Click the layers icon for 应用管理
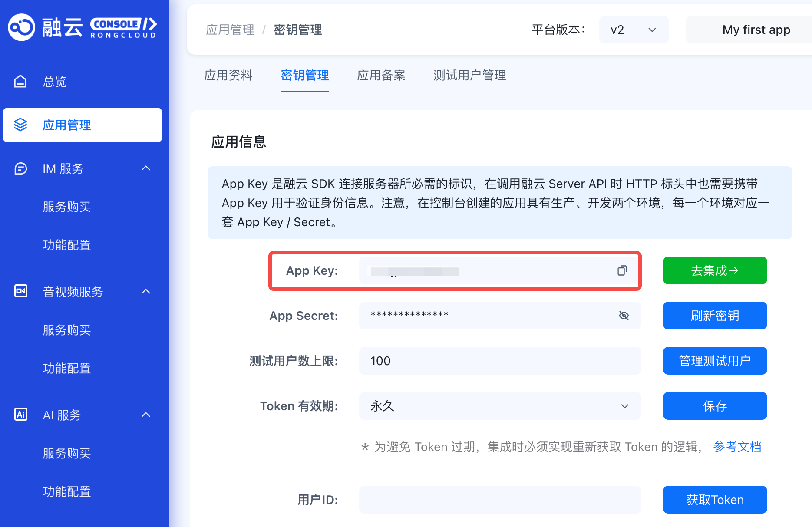 coord(20,125)
